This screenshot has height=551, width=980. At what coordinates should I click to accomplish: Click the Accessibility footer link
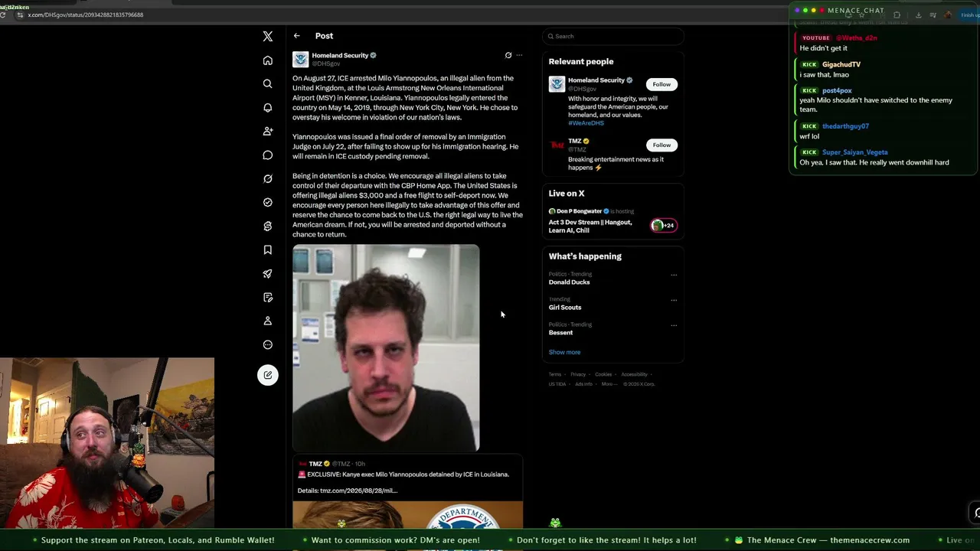click(x=634, y=374)
